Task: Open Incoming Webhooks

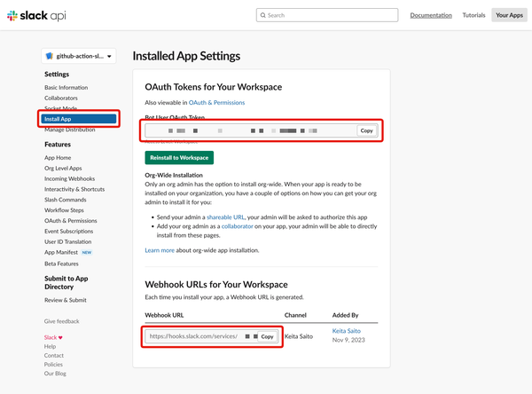Action: tap(69, 179)
